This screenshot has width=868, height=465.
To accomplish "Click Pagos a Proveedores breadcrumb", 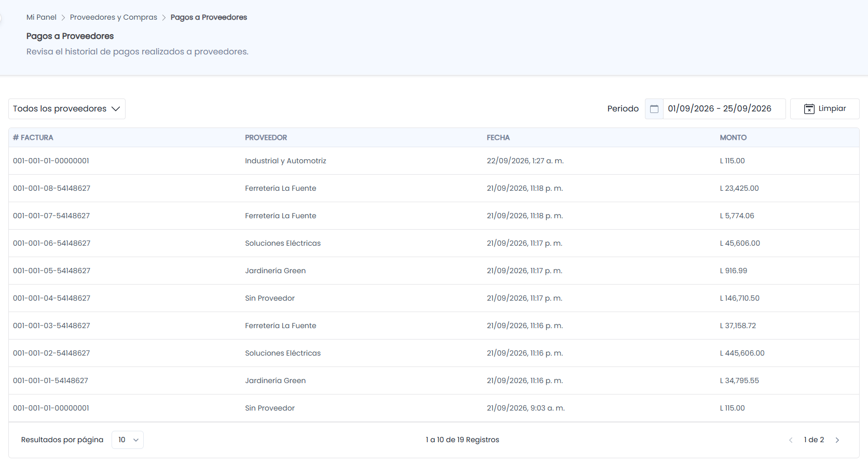I will coord(209,17).
